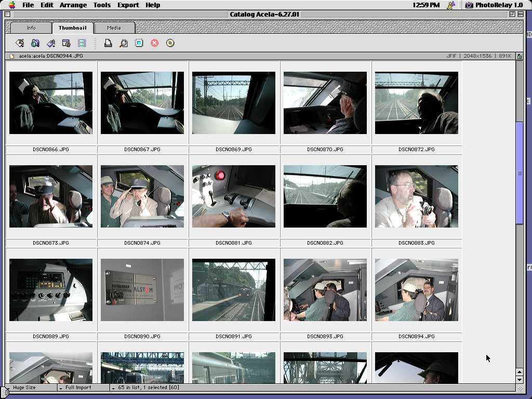Select the DSCN0881.JPG thumbnail
This screenshot has width=532, height=399.
point(234,196)
